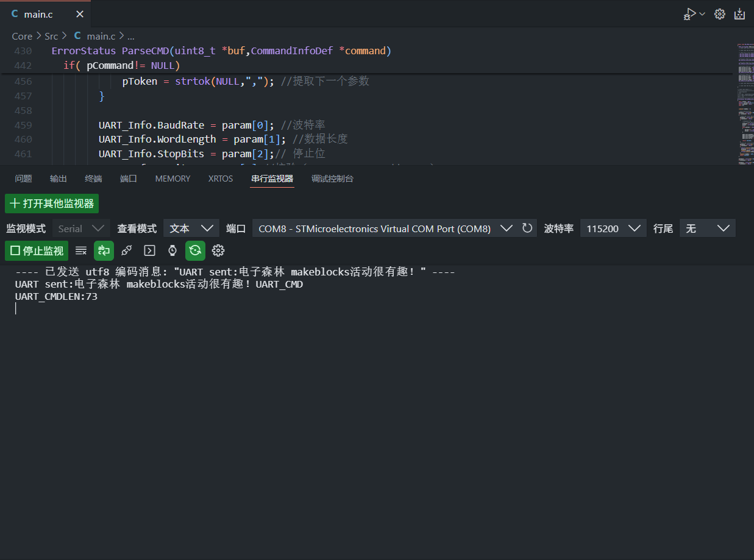Clear the serial monitor output

coord(81,250)
